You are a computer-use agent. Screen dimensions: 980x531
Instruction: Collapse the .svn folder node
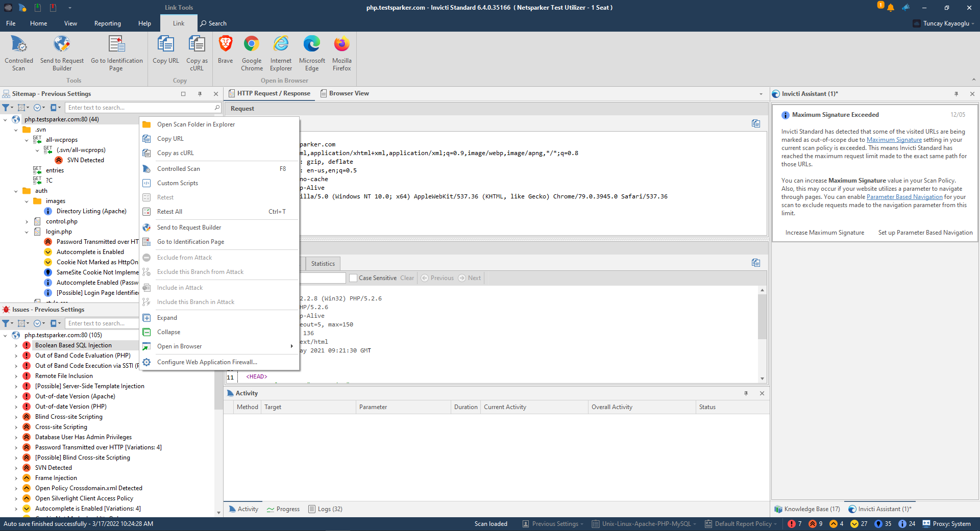[x=16, y=130]
